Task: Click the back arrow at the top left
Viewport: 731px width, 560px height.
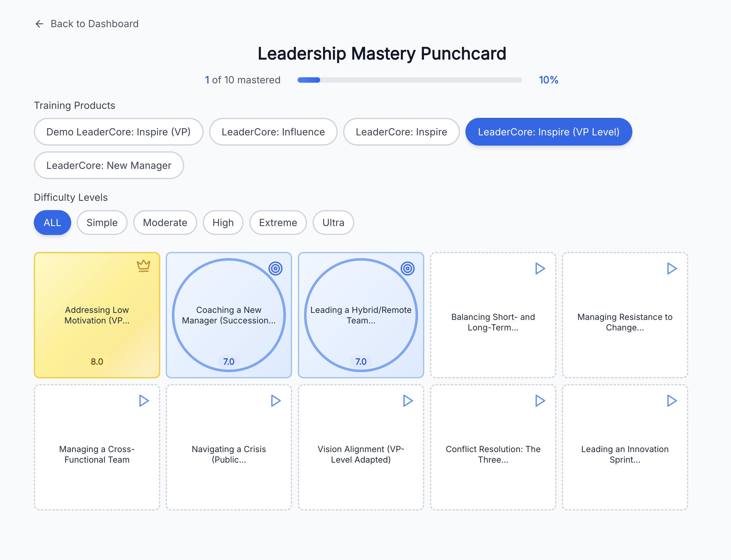Action: click(39, 24)
